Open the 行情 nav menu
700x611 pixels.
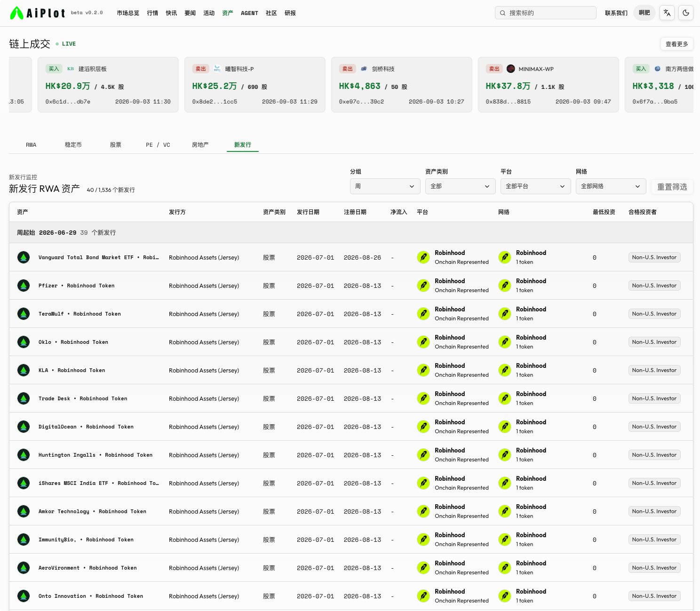(x=152, y=13)
